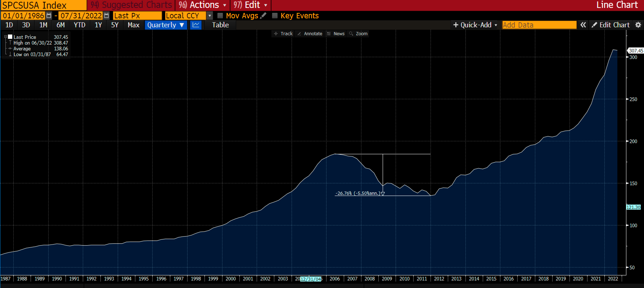Click the Add Data input field

539,25
